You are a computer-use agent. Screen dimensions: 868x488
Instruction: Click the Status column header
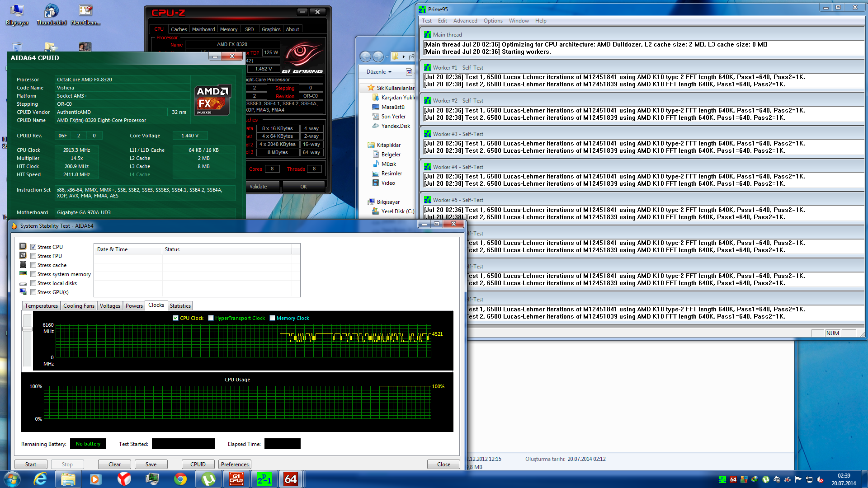point(227,249)
